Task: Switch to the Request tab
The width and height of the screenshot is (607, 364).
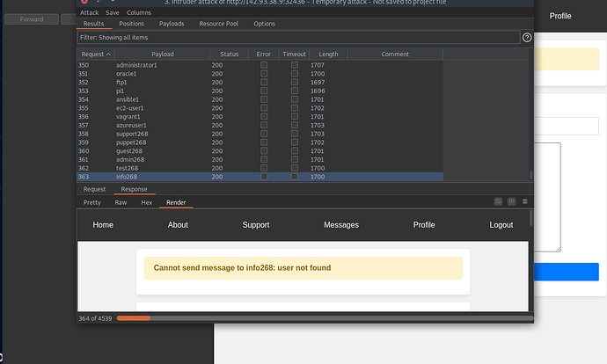Action: pos(94,189)
